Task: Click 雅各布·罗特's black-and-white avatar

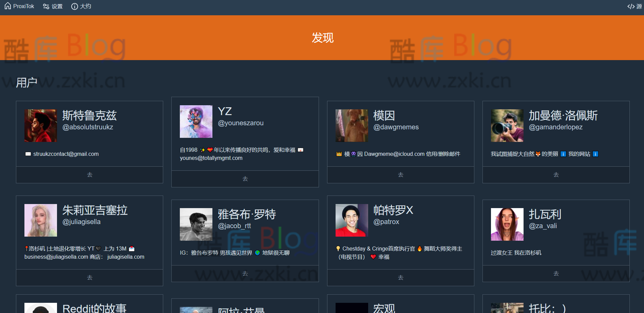Action: coord(196,224)
